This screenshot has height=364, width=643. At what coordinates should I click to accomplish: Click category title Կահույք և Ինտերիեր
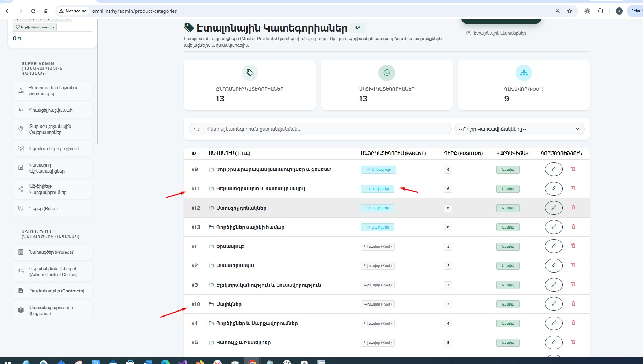pyautogui.click(x=243, y=342)
